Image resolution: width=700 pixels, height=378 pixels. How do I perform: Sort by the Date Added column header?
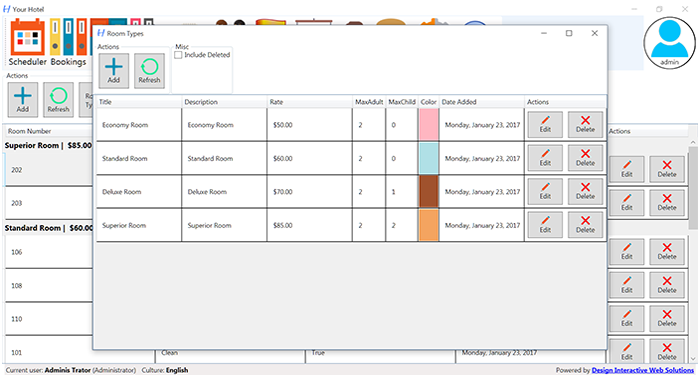pyautogui.click(x=482, y=102)
